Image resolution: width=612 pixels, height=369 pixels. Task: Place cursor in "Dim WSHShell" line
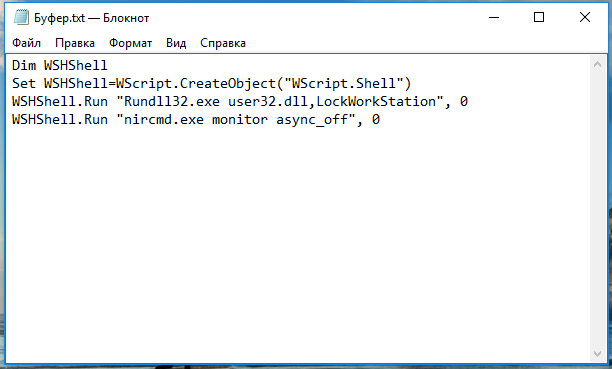60,65
